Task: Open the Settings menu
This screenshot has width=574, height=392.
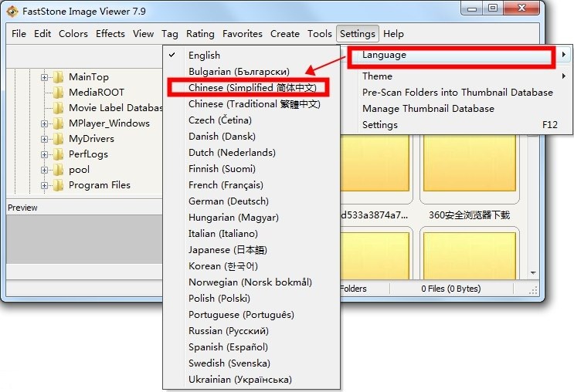Action: coord(358,34)
